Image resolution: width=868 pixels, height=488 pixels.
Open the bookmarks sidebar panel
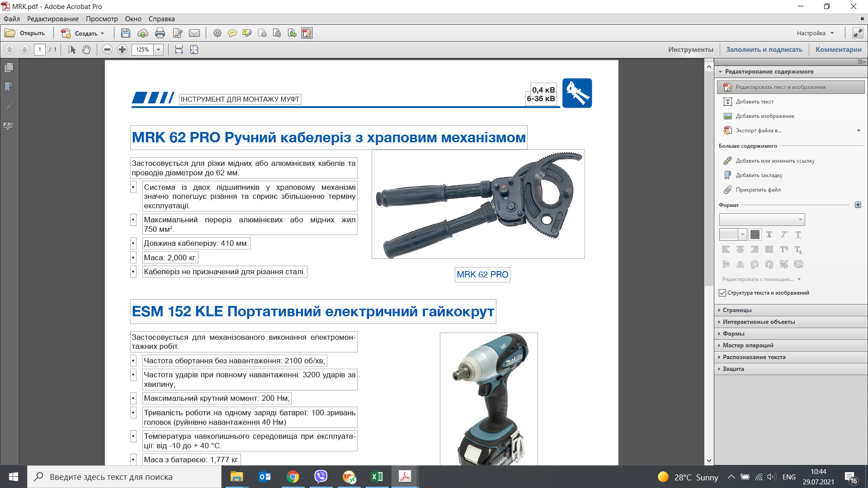(9, 87)
